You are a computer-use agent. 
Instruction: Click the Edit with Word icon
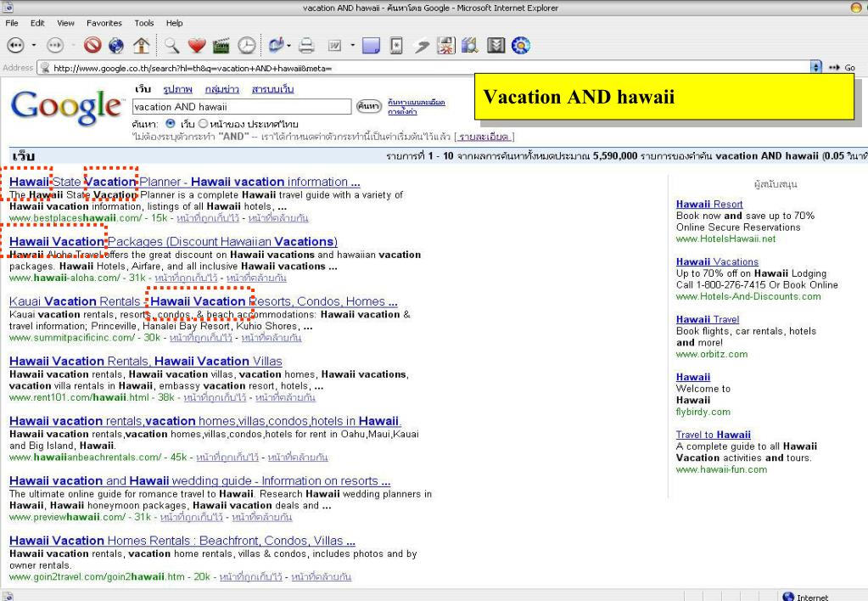coord(335,45)
